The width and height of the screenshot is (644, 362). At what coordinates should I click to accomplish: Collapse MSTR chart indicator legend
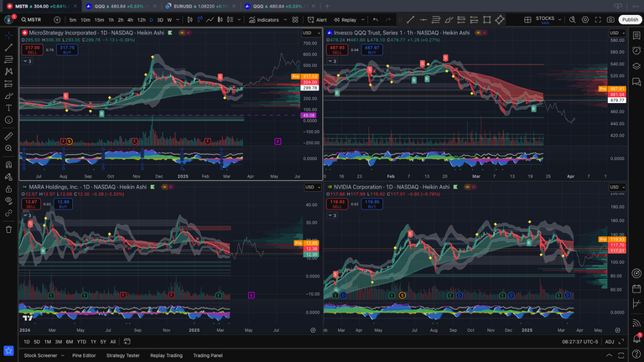[27, 61]
